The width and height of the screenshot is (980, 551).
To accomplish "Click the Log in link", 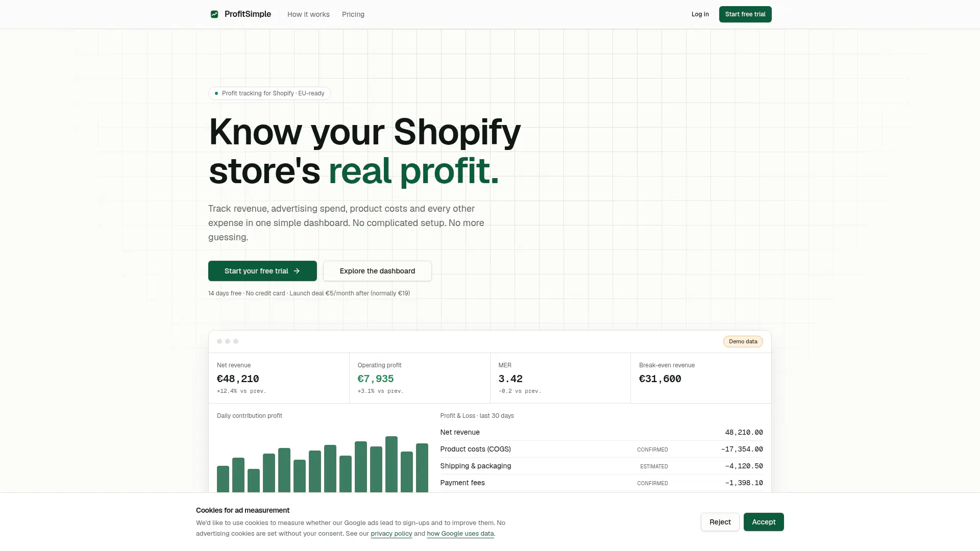I will (x=700, y=14).
